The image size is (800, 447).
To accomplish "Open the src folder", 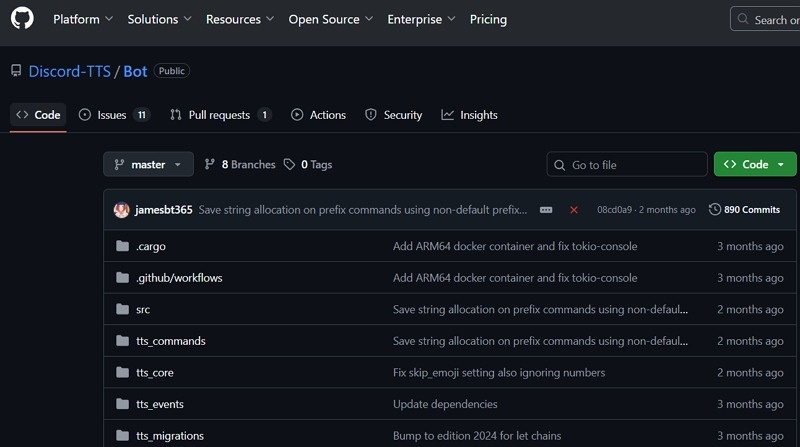I will pyautogui.click(x=143, y=309).
